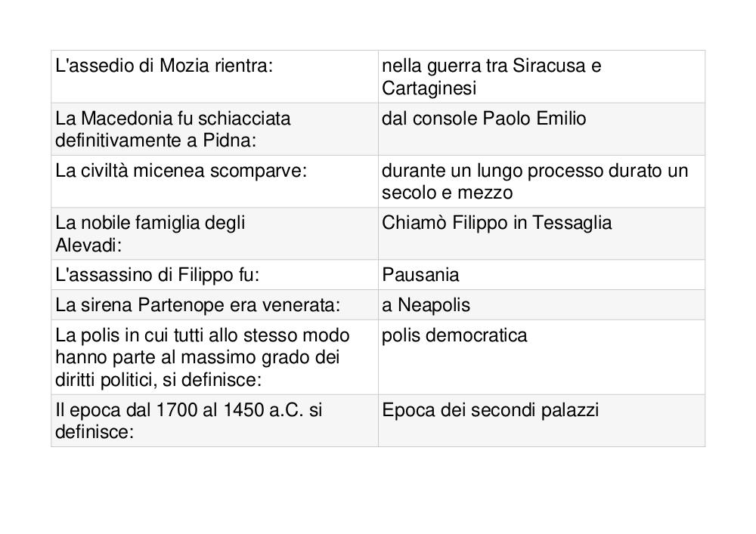Click the words 'secolo e mezzo'

pyautogui.click(x=447, y=193)
